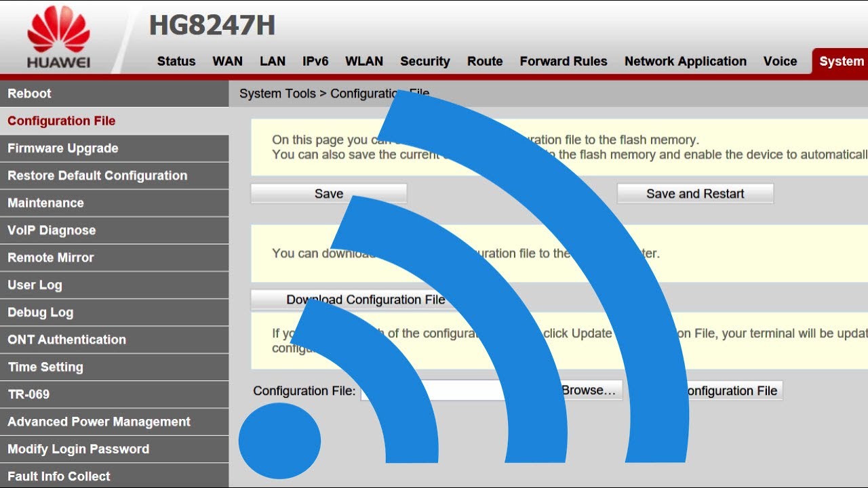Viewport: 868px width, 488px height.
Task: Open the WLAN tab
Action: (364, 61)
